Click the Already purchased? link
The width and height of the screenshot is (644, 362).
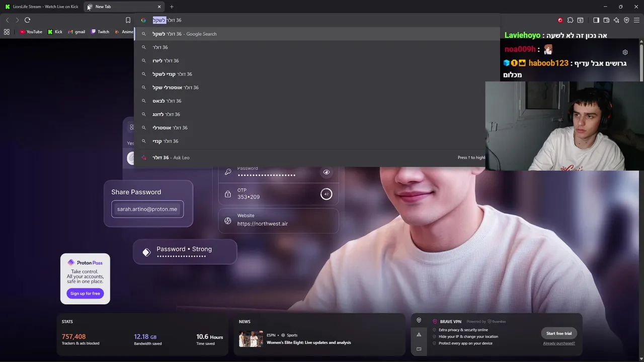click(559, 343)
